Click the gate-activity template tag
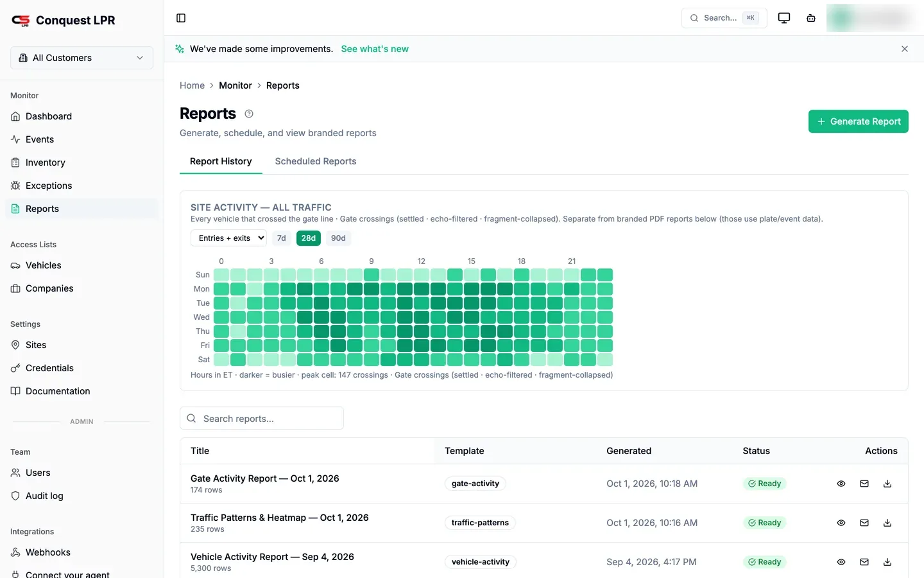Viewport: 924px width, 578px height. (475, 484)
